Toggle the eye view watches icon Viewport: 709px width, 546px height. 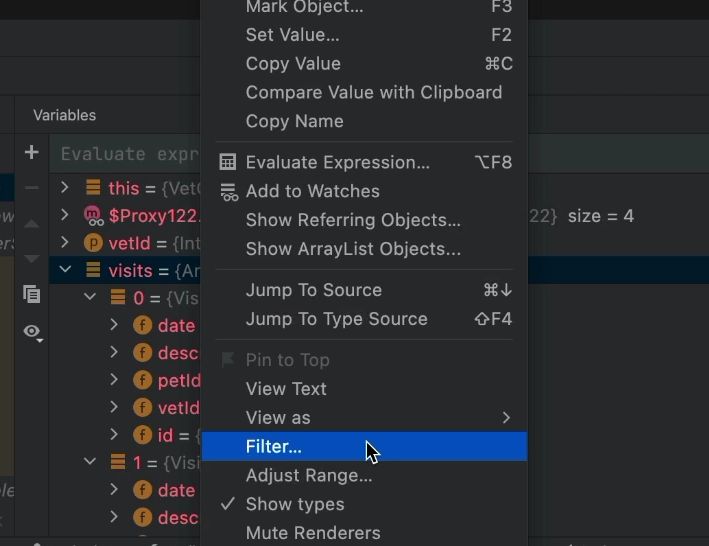[32, 331]
